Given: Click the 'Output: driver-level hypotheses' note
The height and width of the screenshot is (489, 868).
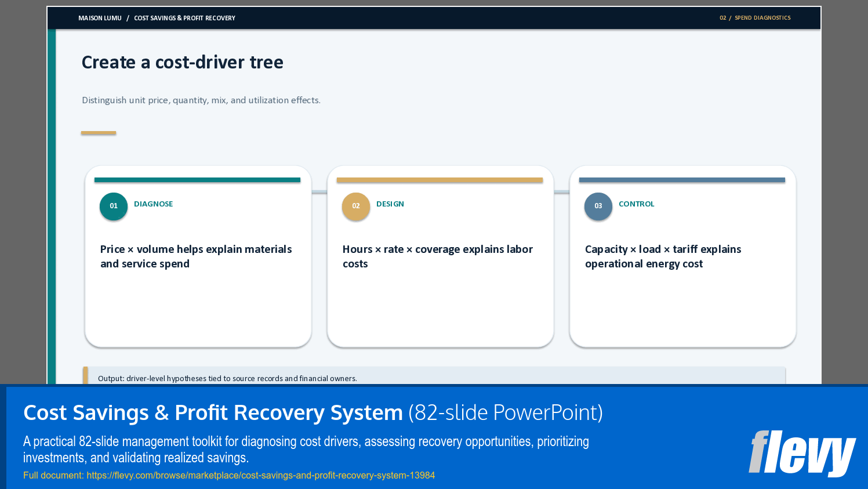Looking at the screenshot, I should (x=227, y=379).
